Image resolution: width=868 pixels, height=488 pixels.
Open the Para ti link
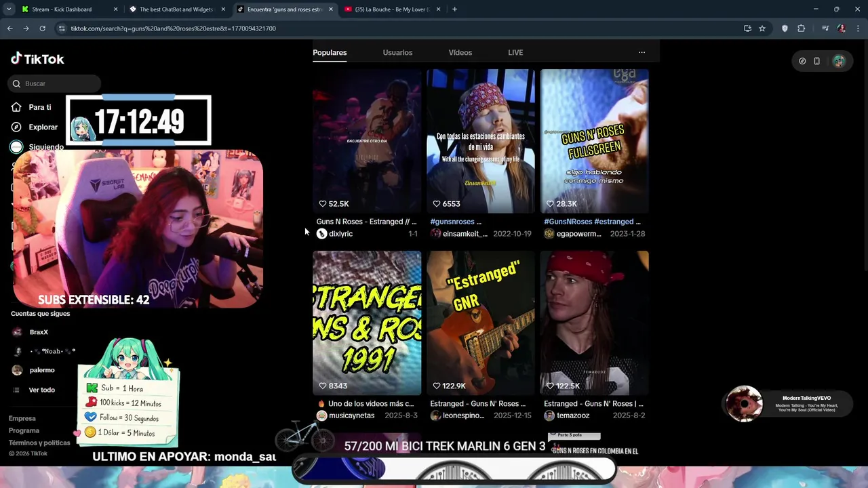(40, 107)
